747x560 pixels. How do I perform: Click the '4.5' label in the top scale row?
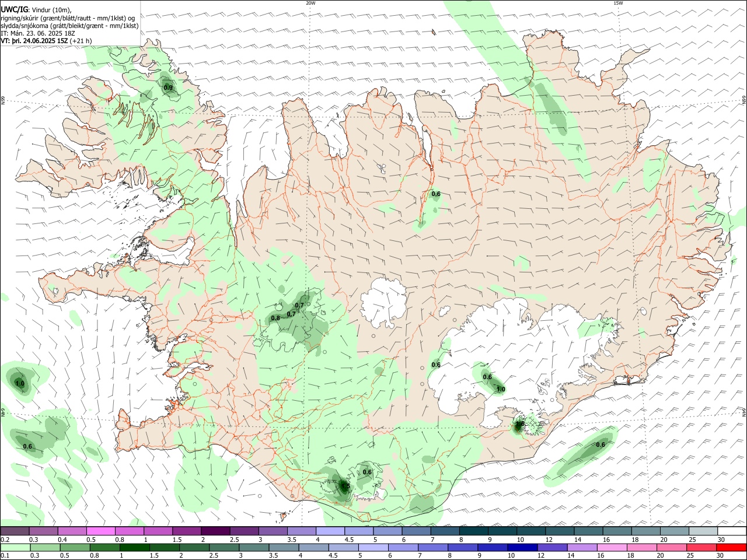coord(349,540)
